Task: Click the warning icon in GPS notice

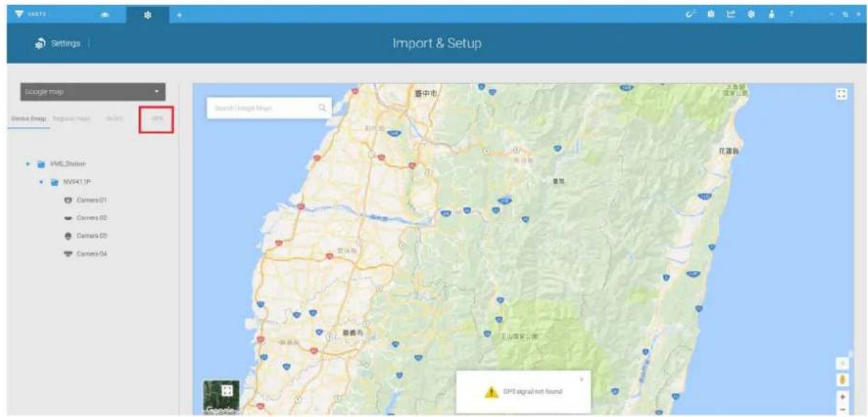Action: click(x=490, y=392)
